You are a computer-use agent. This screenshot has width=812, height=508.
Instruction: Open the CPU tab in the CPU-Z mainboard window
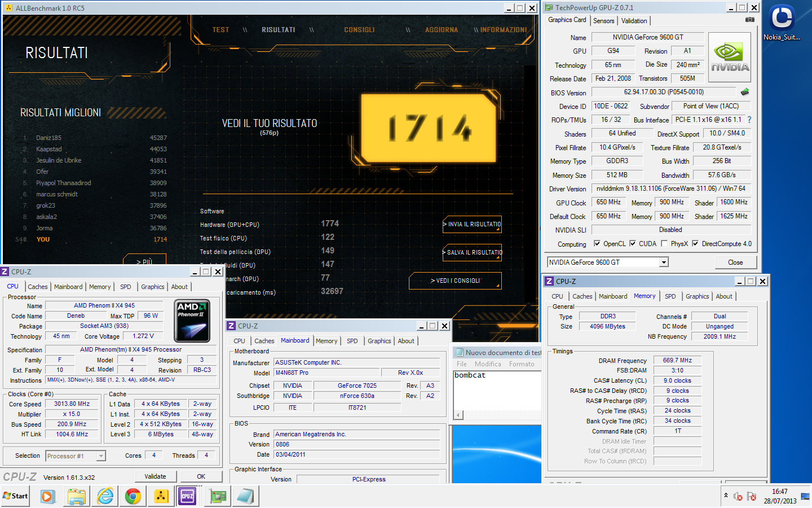(x=240, y=341)
